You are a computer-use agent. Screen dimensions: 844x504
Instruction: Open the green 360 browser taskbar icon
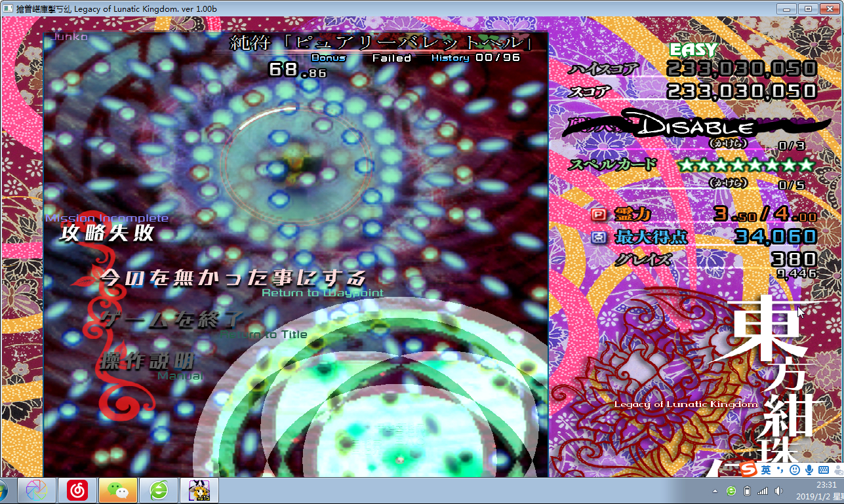159,490
